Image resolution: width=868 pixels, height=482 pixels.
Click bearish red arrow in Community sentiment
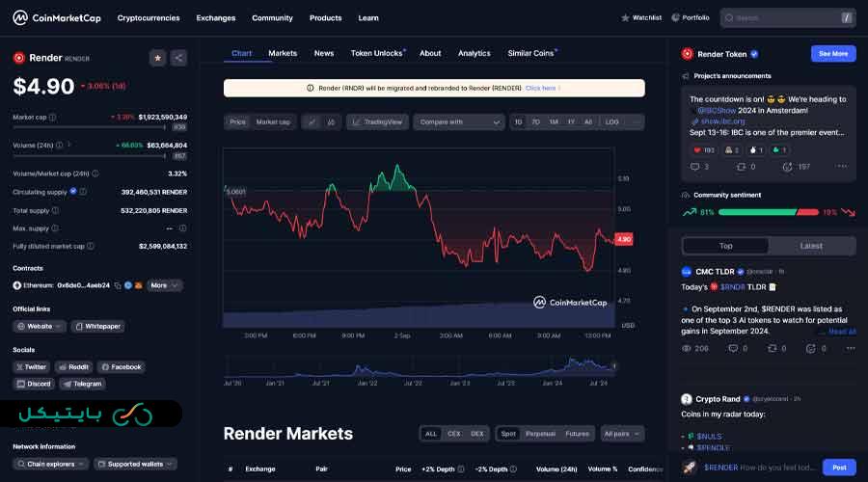847,212
